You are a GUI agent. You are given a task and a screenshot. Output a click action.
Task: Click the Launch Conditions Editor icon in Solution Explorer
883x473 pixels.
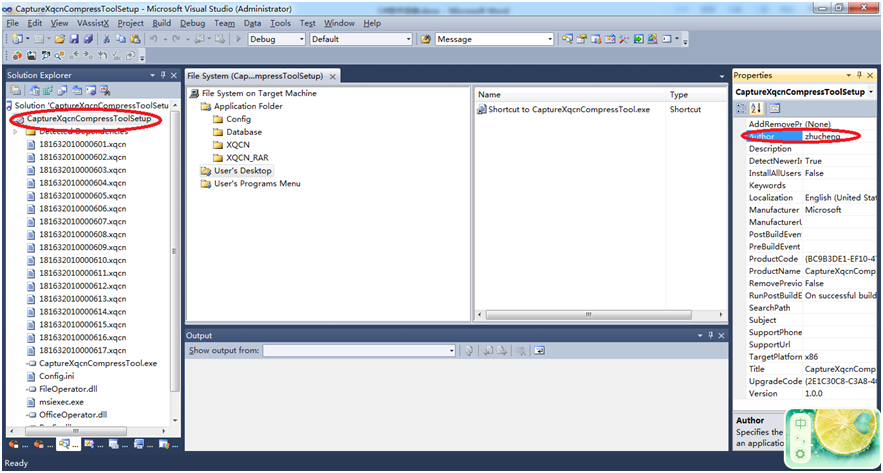(x=105, y=90)
